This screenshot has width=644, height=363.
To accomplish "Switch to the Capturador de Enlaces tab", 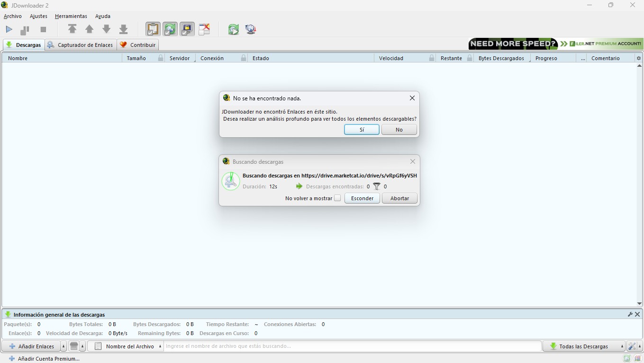I will [81, 45].
